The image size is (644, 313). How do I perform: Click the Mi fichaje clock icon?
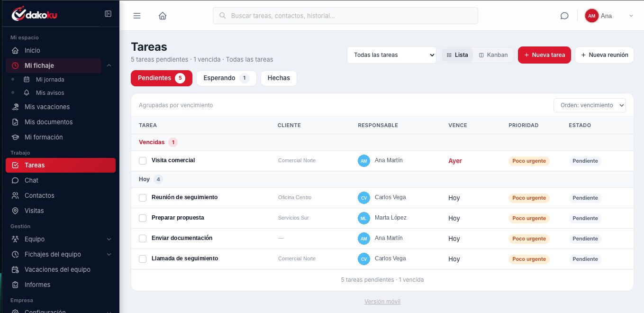click(15, 65)
